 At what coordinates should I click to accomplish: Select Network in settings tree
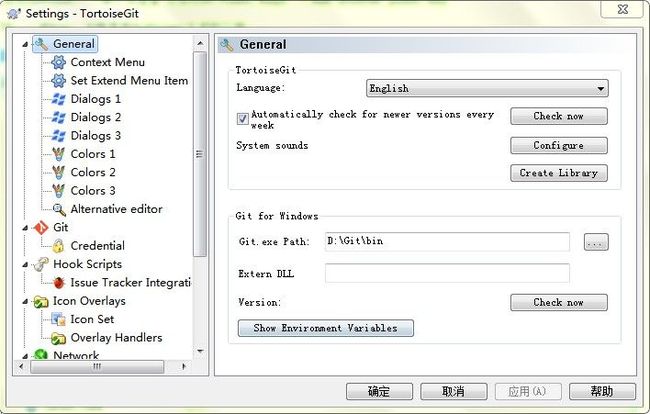click(x=76, y=355)
